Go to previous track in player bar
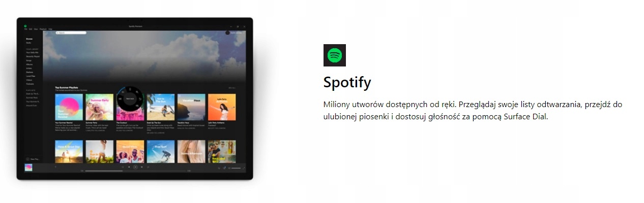Image resolution: width=644 pixels, height=203 pixels. click(x=129, y=167)
